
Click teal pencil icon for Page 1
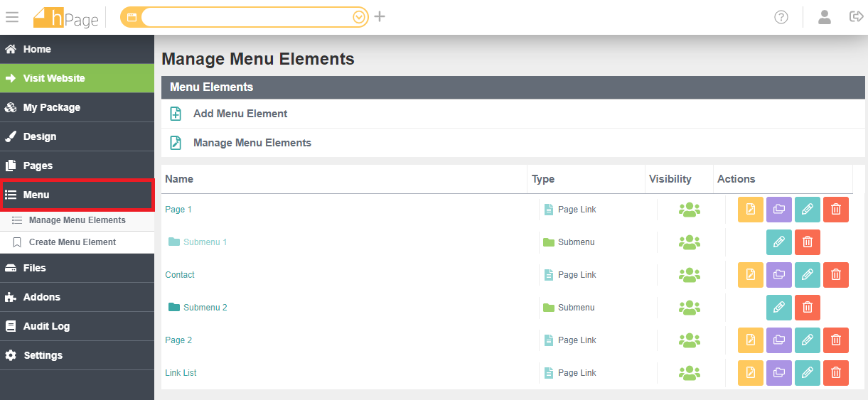coord(808,210)
